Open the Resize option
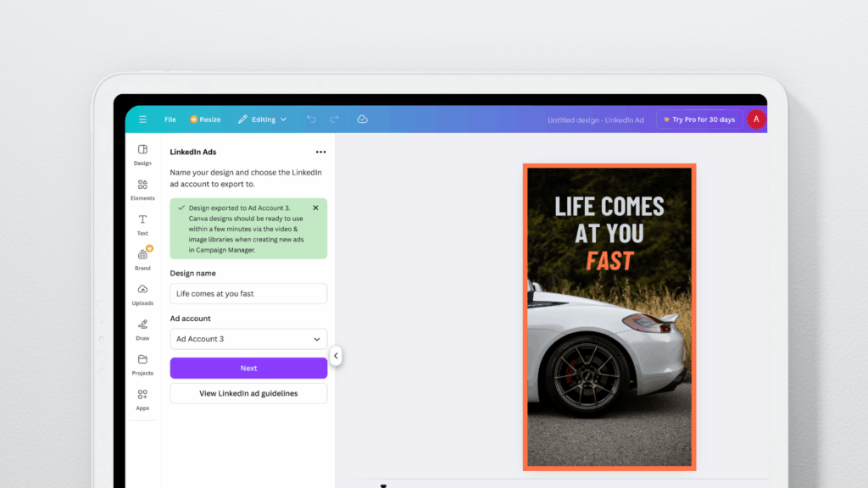The width and height of the screenshot is (868, 488). [x=205, y=119]
